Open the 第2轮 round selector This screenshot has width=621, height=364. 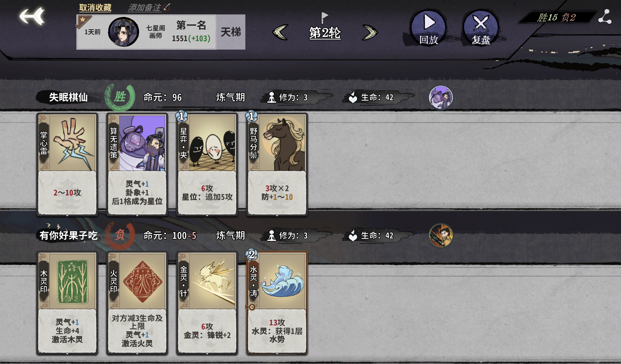tap(325, 33)
